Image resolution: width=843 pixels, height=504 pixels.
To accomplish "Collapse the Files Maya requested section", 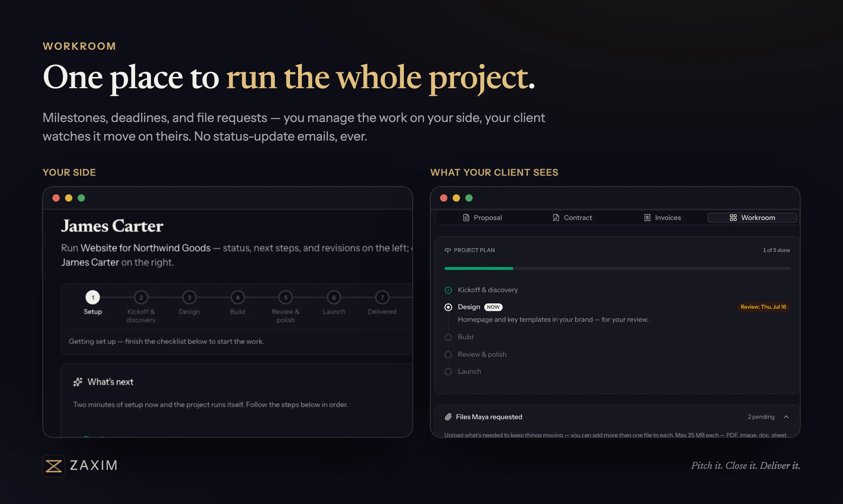I will [x=786, y=417].
